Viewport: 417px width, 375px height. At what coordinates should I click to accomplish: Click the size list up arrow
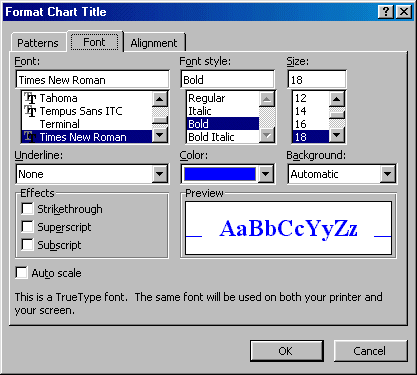(337, 99)
